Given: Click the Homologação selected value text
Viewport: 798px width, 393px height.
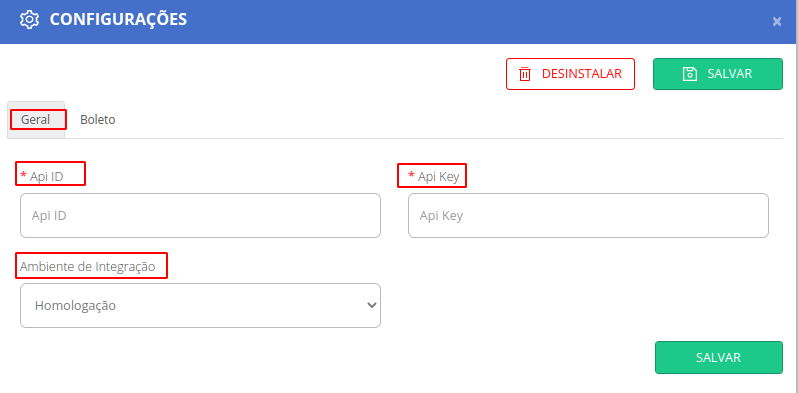Looking at the screenshot, I should coord(75,306).
